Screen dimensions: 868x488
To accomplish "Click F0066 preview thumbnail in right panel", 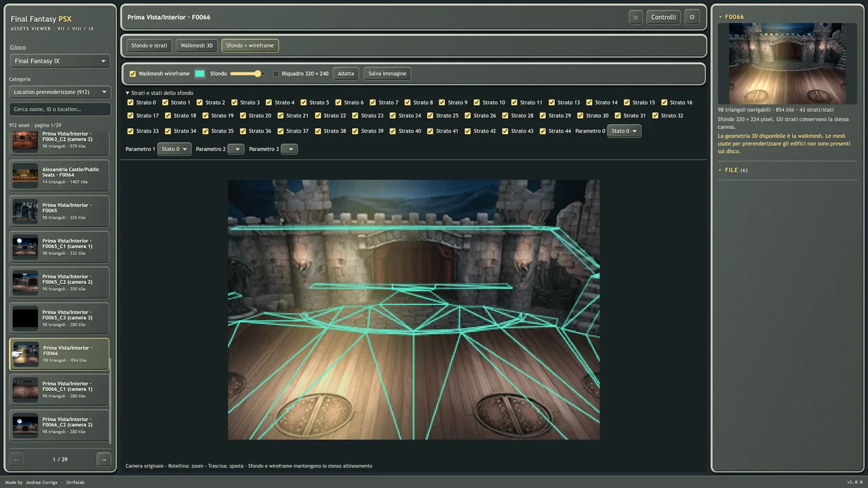I will click(787, 64).
